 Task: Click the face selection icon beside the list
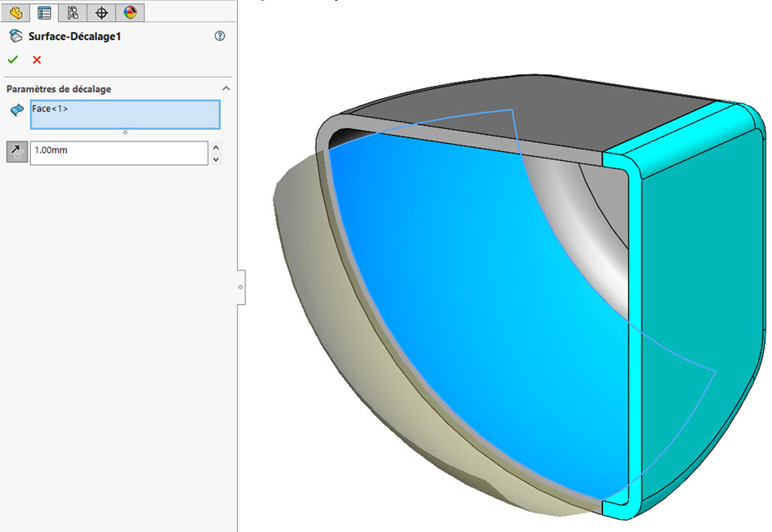16,110
